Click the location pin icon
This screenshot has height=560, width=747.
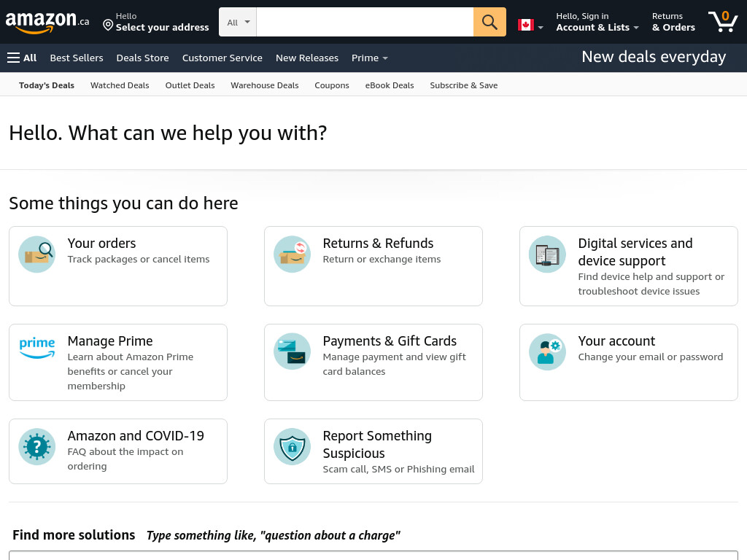(x=108, y=26)
